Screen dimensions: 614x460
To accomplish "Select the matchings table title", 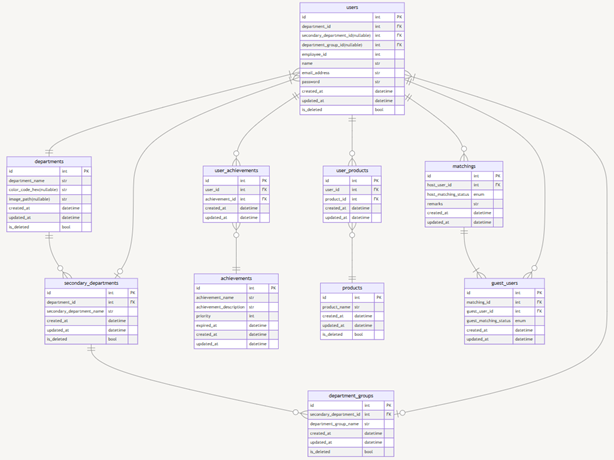I will (464, 166).
